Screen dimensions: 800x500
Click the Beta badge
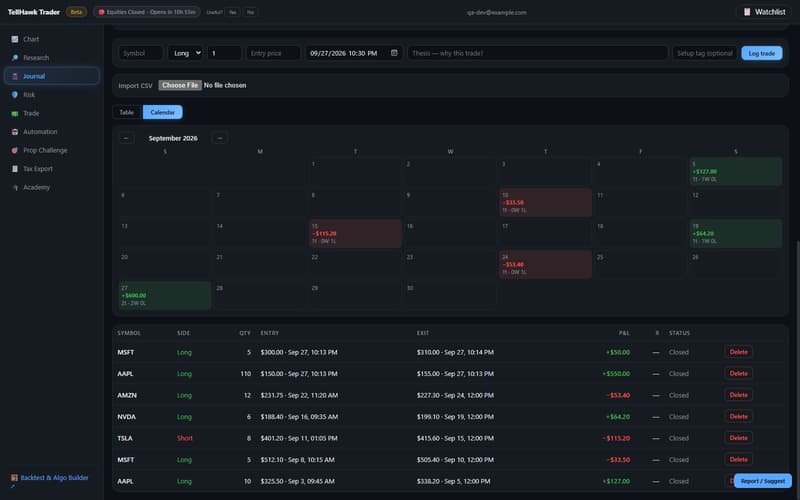(x=76, y=12)
